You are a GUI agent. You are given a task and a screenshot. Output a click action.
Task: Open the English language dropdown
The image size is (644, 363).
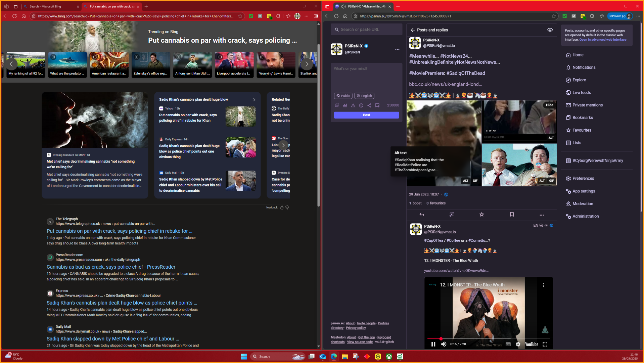click(364, 96)
